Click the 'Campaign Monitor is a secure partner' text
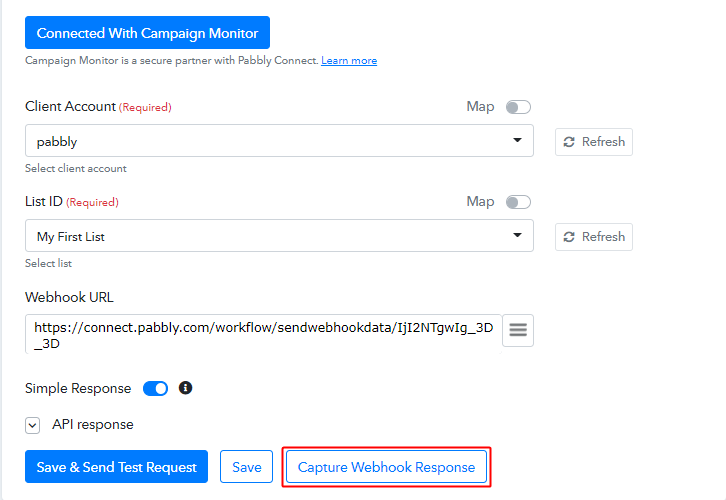This screenshot has height=500, width=726. [172, 61]
